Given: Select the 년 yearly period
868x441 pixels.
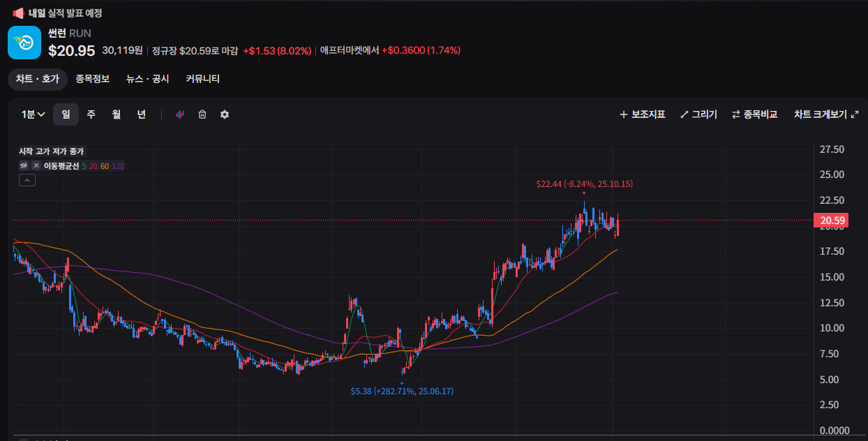Looking at the screenshot, I should (142, 114).
